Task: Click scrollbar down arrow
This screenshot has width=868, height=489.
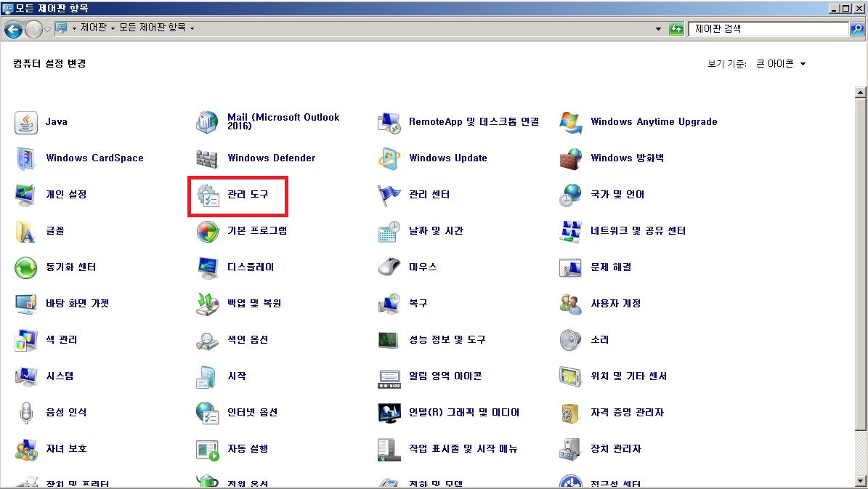Action: 860,481
